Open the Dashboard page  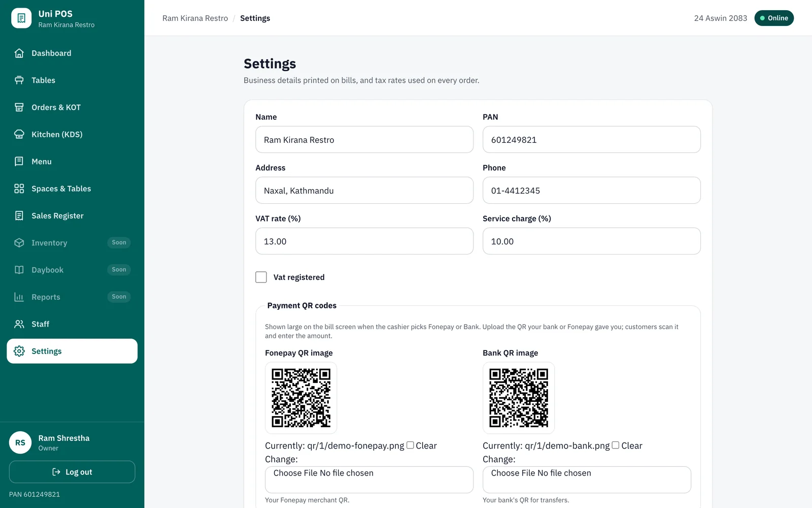point(72,53)
